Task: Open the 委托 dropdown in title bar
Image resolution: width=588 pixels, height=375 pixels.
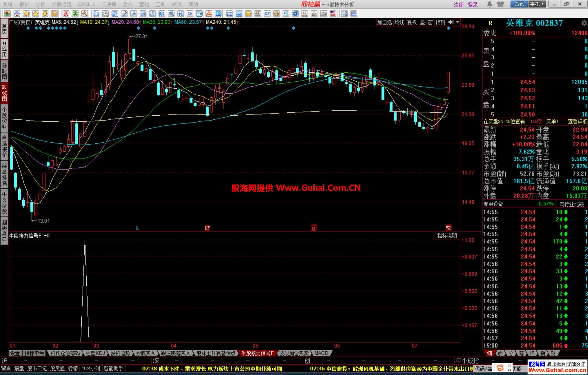Action: pyautogui.click(x=537, y=4)
